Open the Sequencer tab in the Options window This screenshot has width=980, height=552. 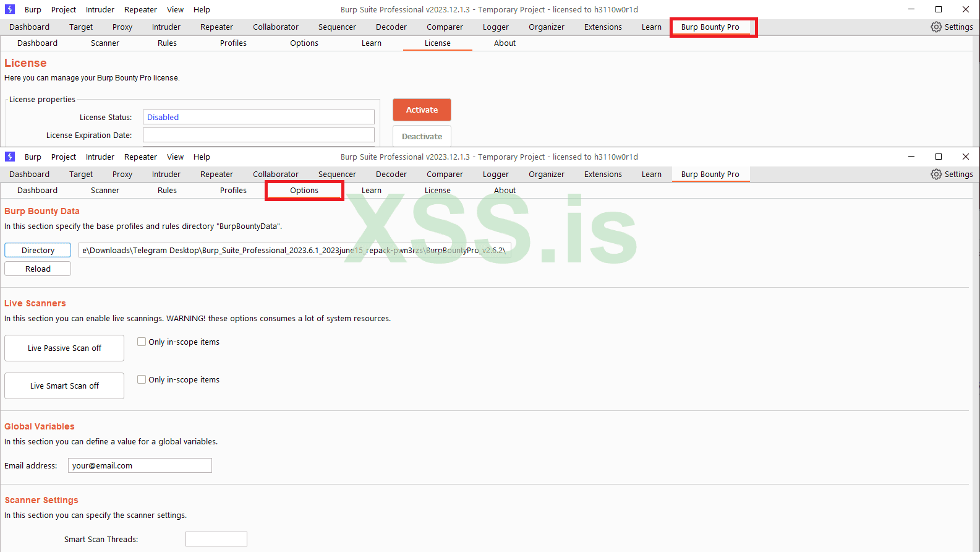click(x=337, y=174)
